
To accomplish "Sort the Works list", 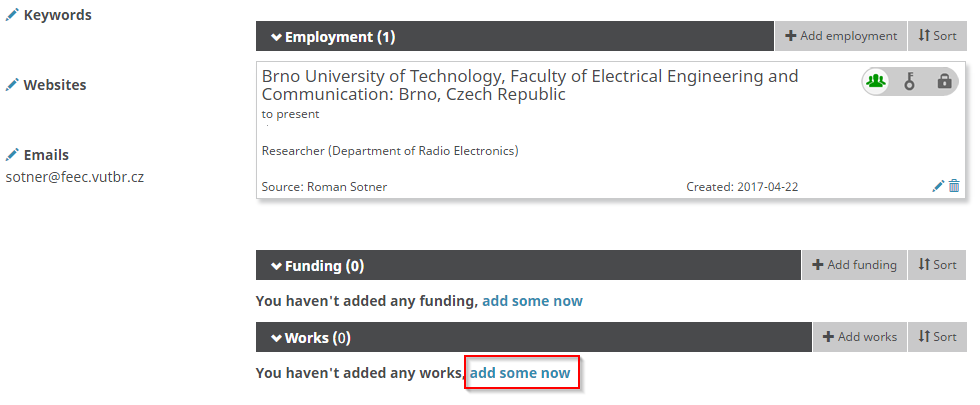I will (937, 337).
